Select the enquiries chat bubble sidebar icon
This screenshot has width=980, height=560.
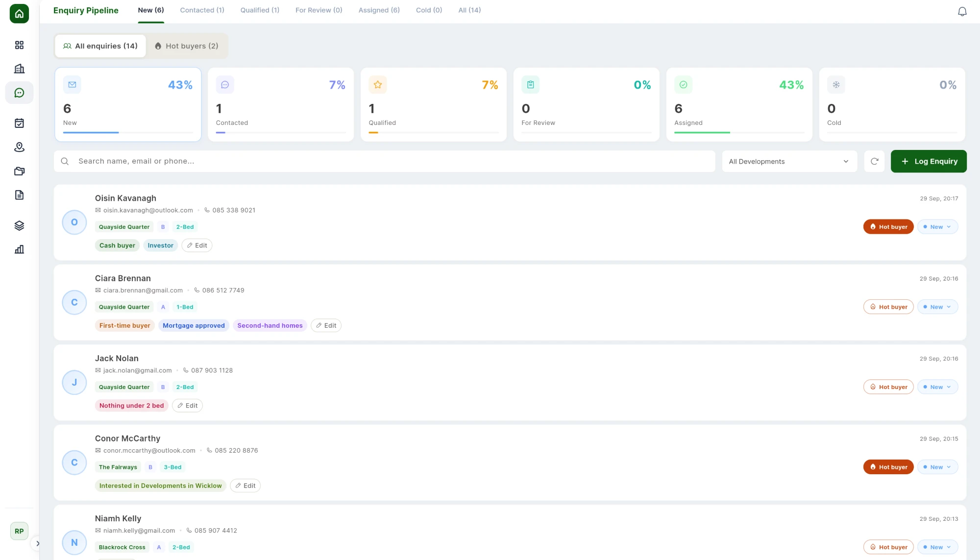click(19, 93)
